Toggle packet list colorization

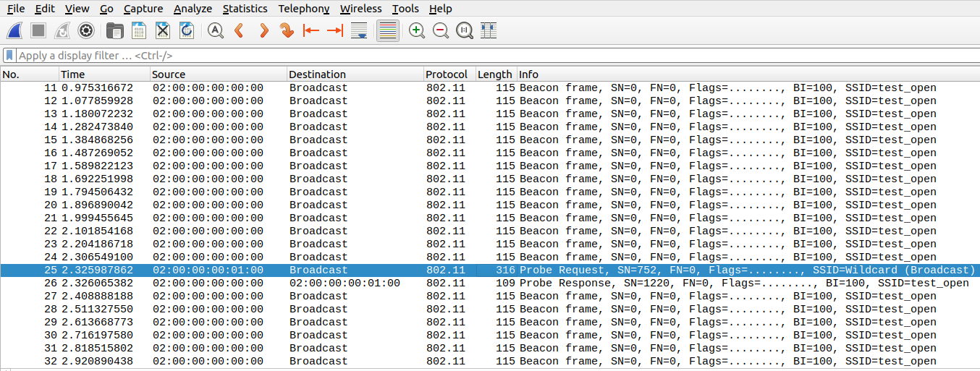(388, 30)
